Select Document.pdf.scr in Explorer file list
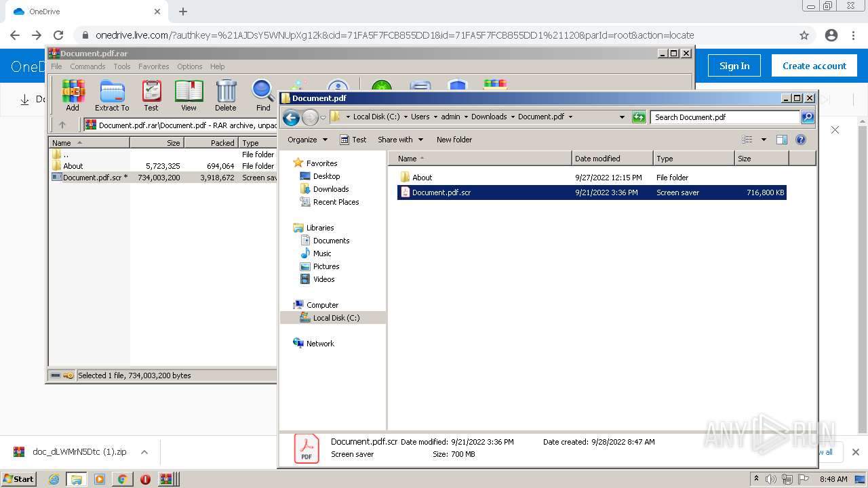The image size is (868, 488). tap(591, 192)
